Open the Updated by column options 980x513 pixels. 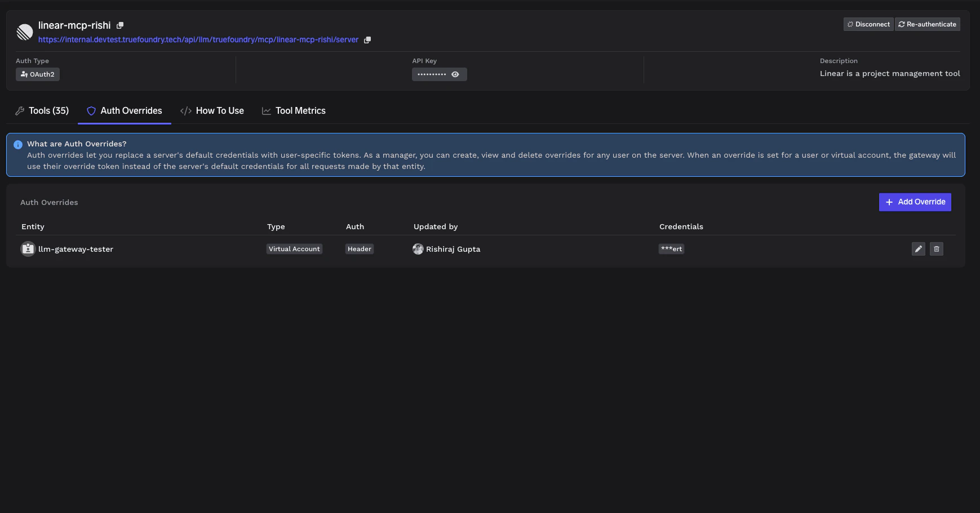tap(435, 226)
